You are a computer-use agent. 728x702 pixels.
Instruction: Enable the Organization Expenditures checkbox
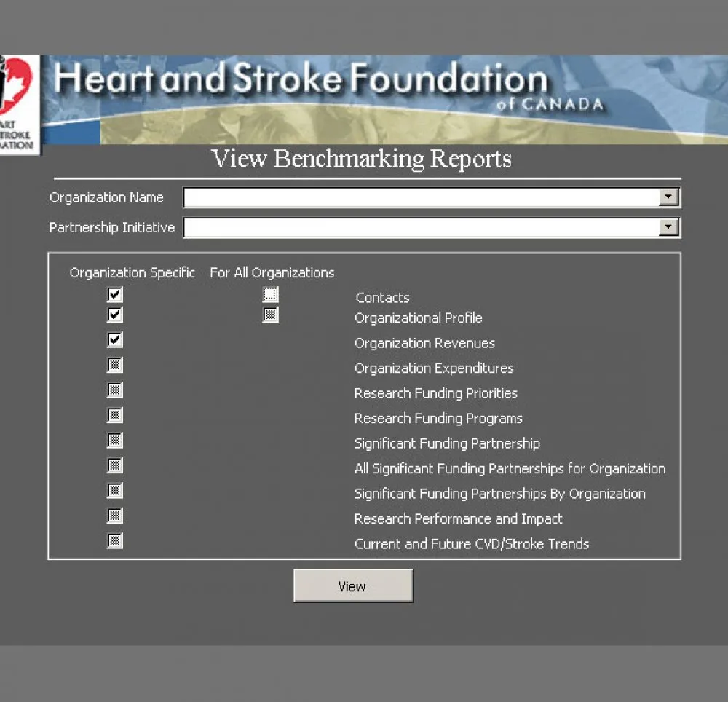pos(115,365)
